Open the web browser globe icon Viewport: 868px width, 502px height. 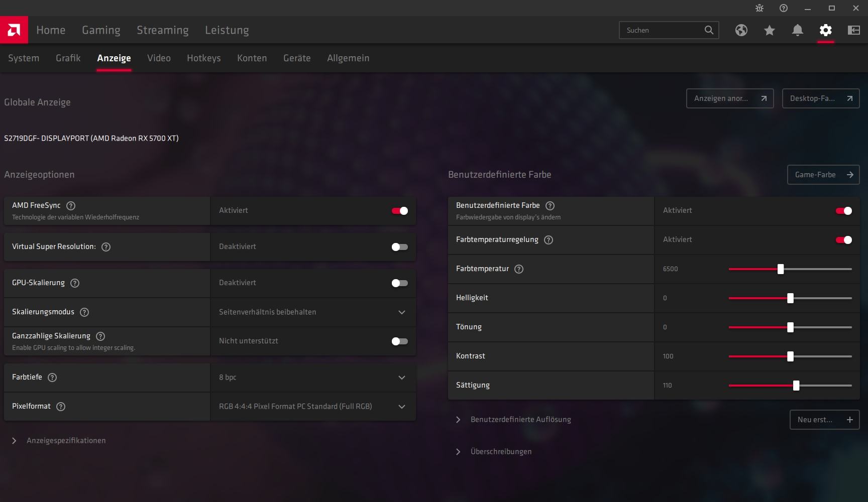pos(741,30)
